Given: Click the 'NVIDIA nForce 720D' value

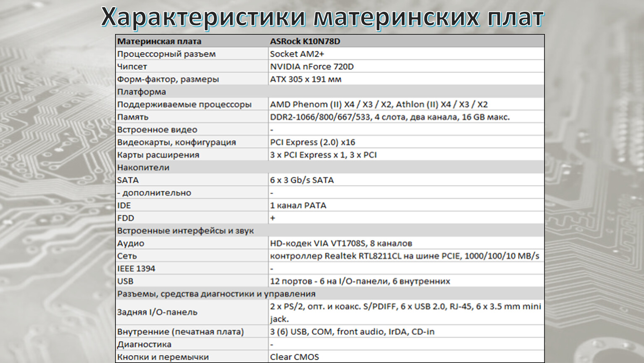Looking at the screenshot, I should click(x=312, y=66).
